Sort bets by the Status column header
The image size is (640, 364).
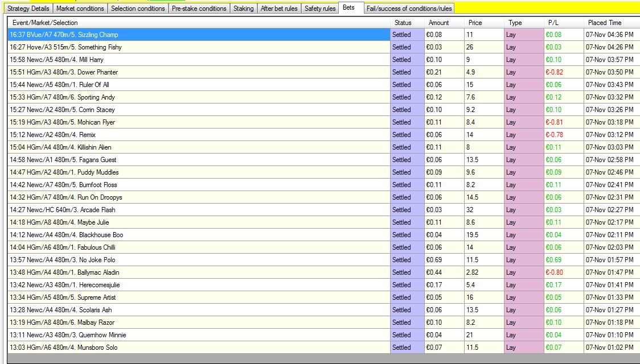(407, 22)
